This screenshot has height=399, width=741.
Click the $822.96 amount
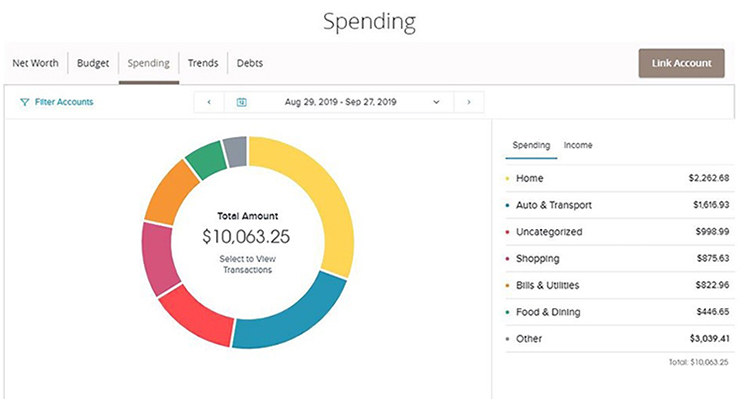pyautogui.click(x=713, y=285)
